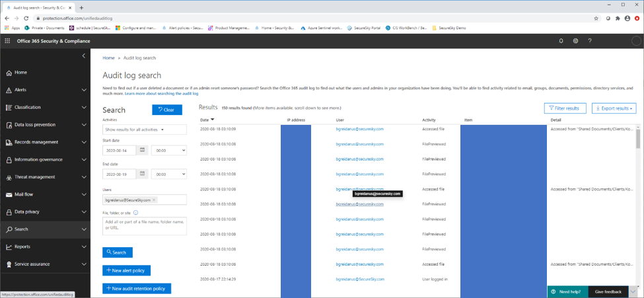Screen dimensions: 644x298
Task: Open the Office 365 app launcher waffle
Action: pyautogui.click(x=7, y=41)
